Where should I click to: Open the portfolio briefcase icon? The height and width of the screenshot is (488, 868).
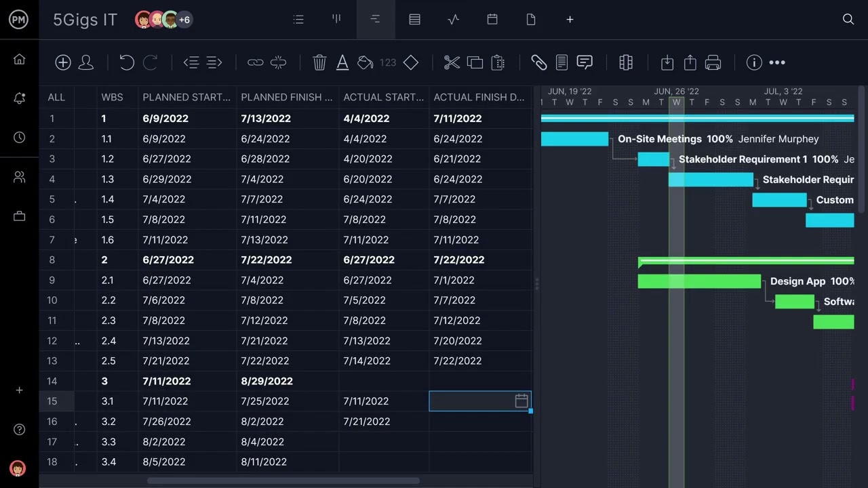(x=19, y=216)
